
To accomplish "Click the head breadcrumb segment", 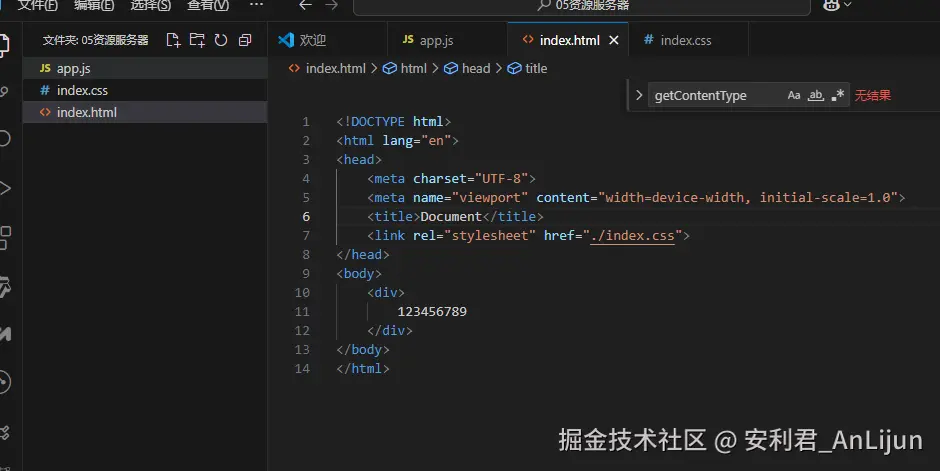I will coord(468,68).
